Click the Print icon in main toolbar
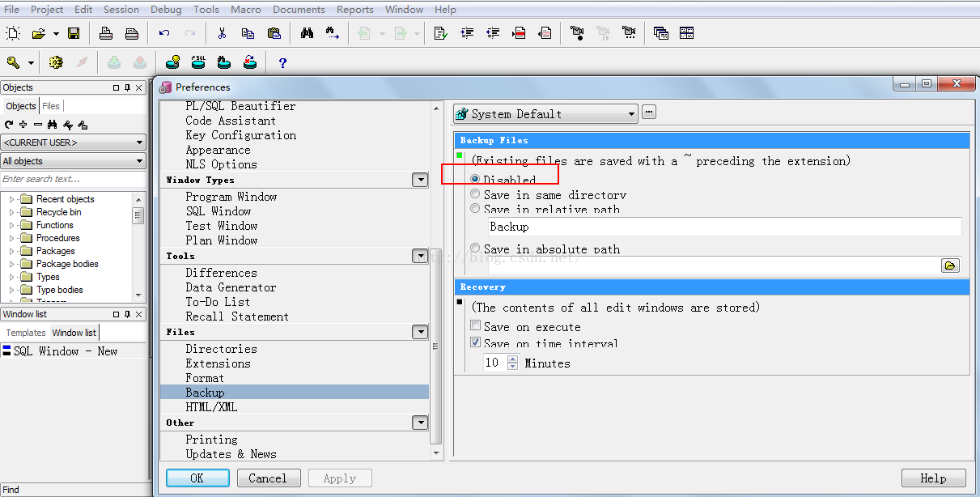Viewport: 980px width, 497px height. point(106,33)
